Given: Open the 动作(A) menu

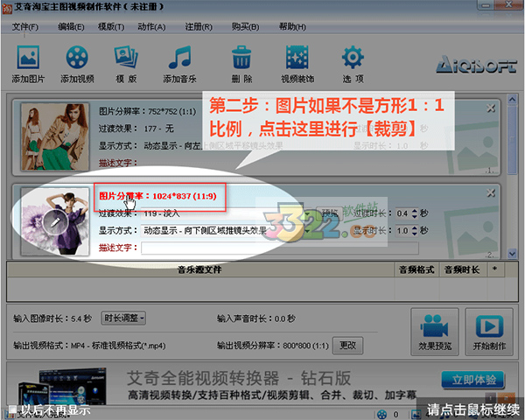Looking at the screenshot, I should (151, 27).
